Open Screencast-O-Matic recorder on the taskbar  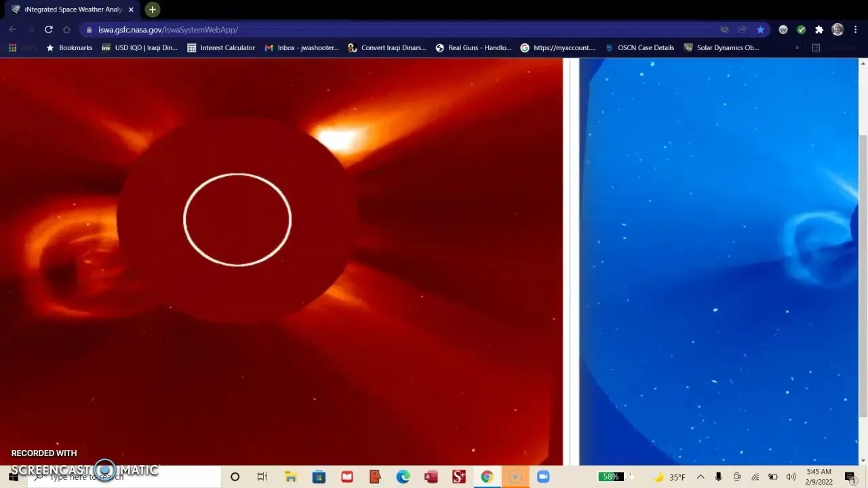(x=515, y=477)
